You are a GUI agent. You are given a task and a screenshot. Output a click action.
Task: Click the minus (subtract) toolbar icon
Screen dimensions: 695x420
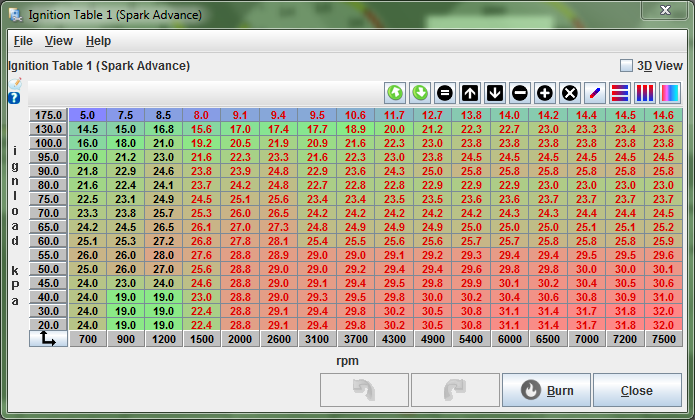click(x=520, y=93)
